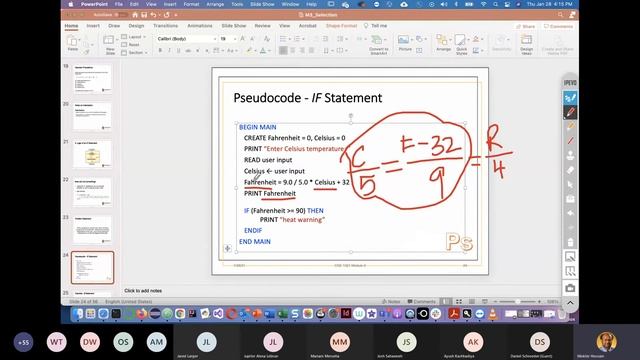Open the Slide Show menu in menu bar
Screen dimensions: 640x360
[x=262, y=4]
